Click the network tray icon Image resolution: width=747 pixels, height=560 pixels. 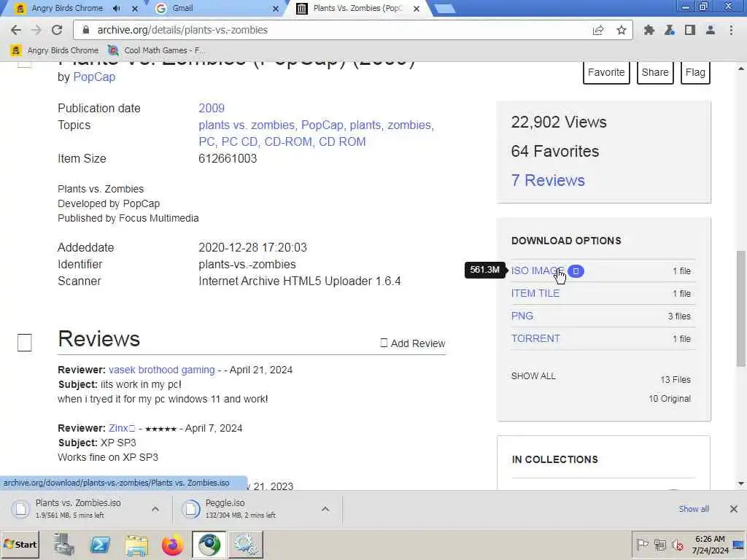(x=659, y=544)
